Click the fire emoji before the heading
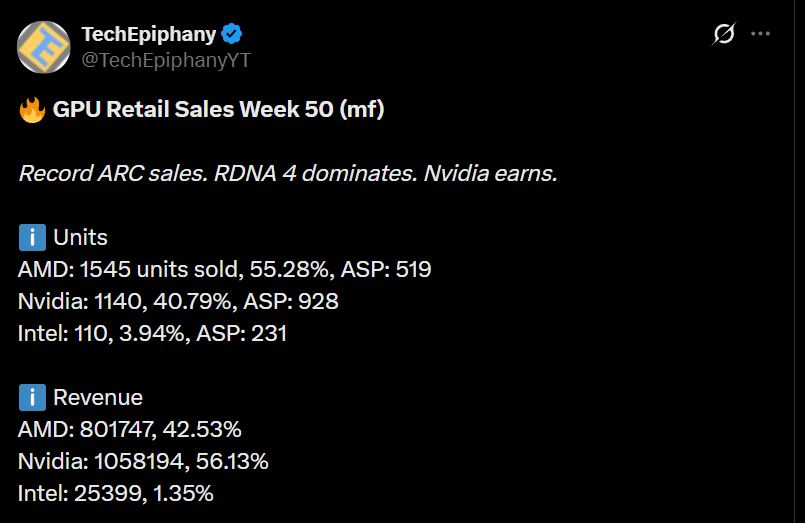This screenshot has width=805, height=523. [x=32, y=110]
